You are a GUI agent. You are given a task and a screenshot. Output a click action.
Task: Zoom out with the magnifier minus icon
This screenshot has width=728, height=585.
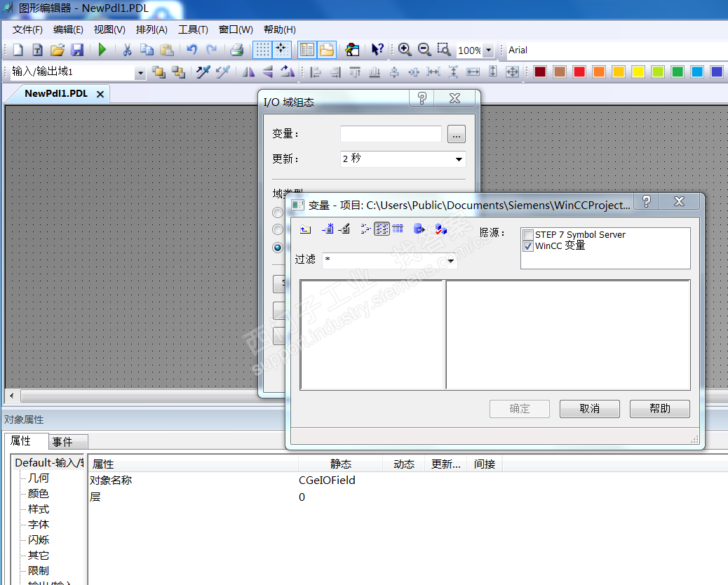424,50
